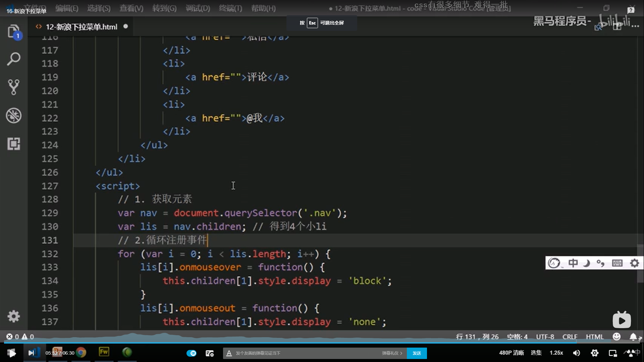644x362 pixels.
Task: Click the 'block' string on line 134
Action: pyautogui.click(x=367, y=281)
